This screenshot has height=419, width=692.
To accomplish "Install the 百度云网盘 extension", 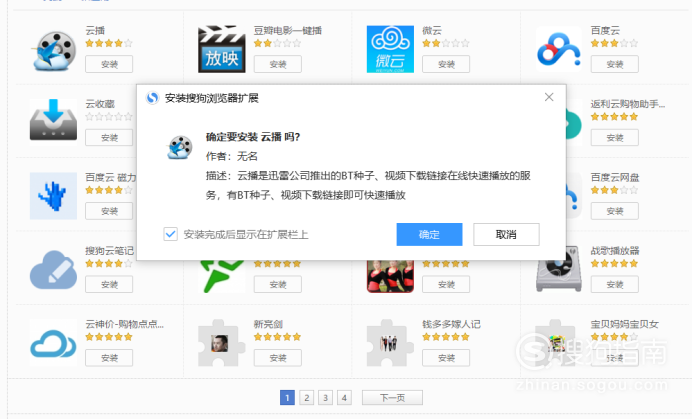I will [615, 211].
